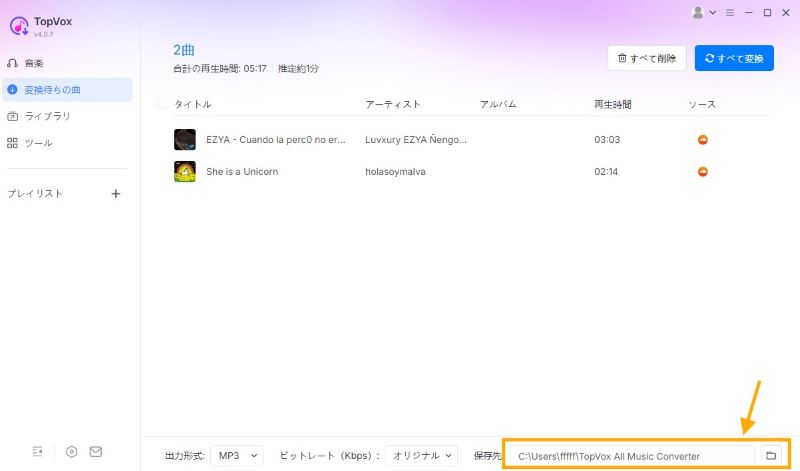Image resolution: width=800 pixels, height=471 pixels.
Task: Select track title She is a Unicorn
Action: pos(242,171)
